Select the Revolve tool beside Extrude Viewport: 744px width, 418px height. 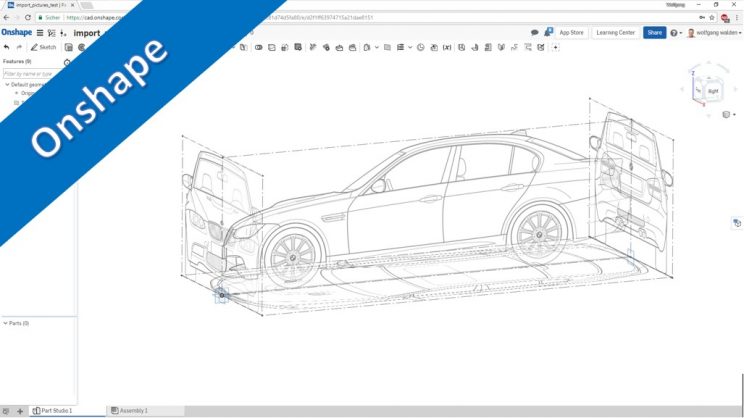[x=82, y=47]
